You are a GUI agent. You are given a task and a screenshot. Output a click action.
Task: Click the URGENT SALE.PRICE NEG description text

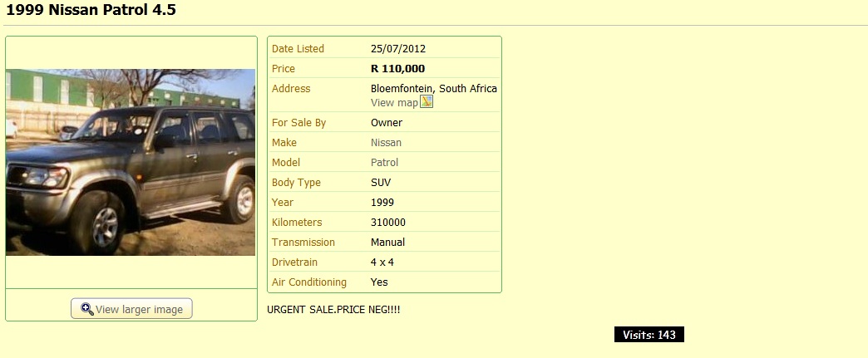333,309
